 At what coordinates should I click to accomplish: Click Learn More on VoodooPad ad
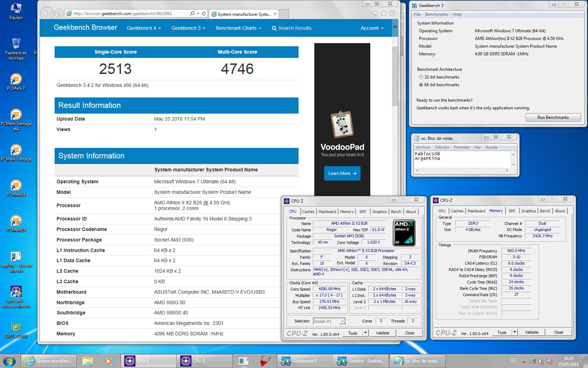[x=342, y=173]
